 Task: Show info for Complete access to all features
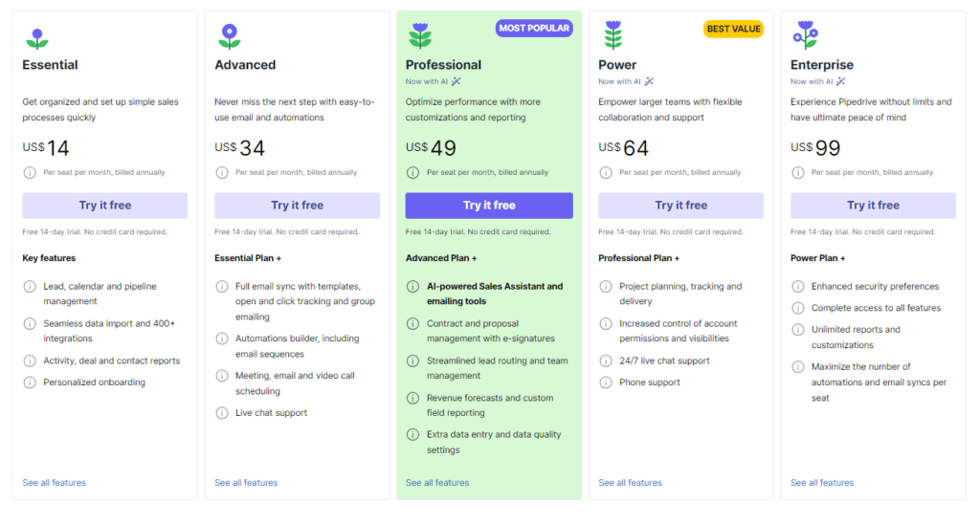point(797,308)
